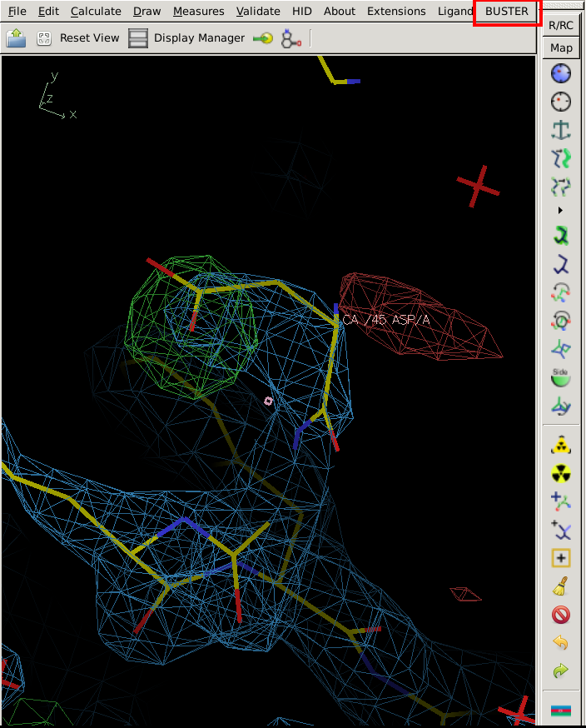The height and width of the screenshot is (728, 586).
Task: Click the Add Terminal Residue icon
Action: click(x=561, y=502)
